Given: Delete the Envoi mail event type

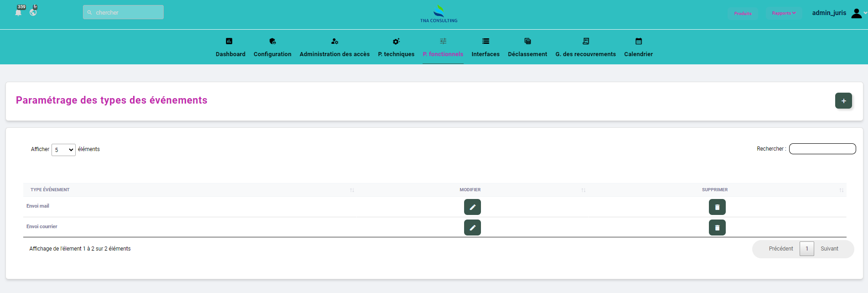Looking at the screenshot, I should click(717, 207).
